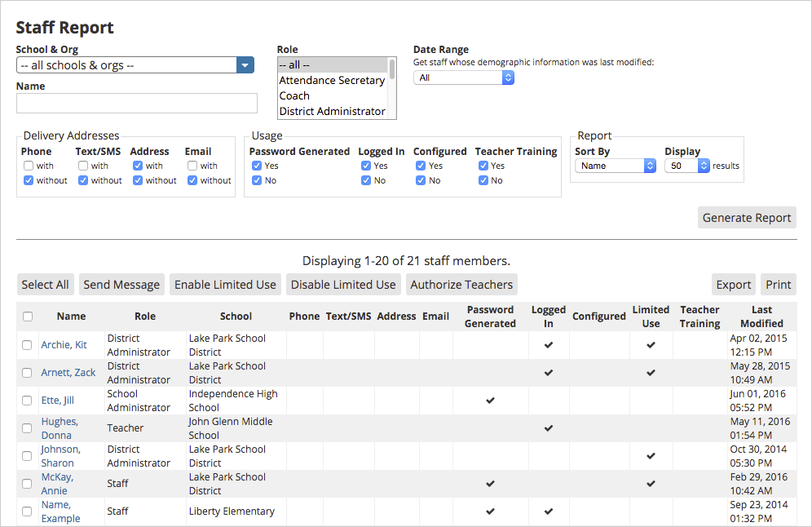
Task: Open the profile for Johnson, Sharon
Action: coord(60,455)
